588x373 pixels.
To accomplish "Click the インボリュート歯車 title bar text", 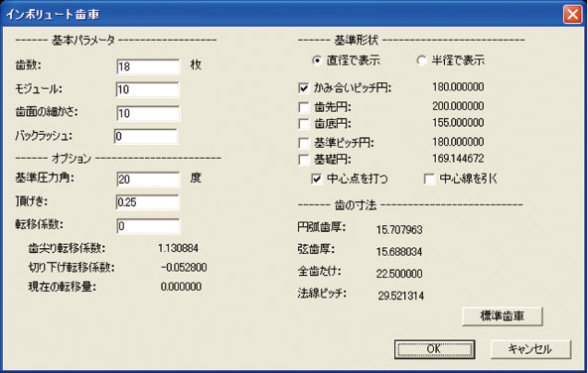I will pyautogui.click(x=54, y=15).
